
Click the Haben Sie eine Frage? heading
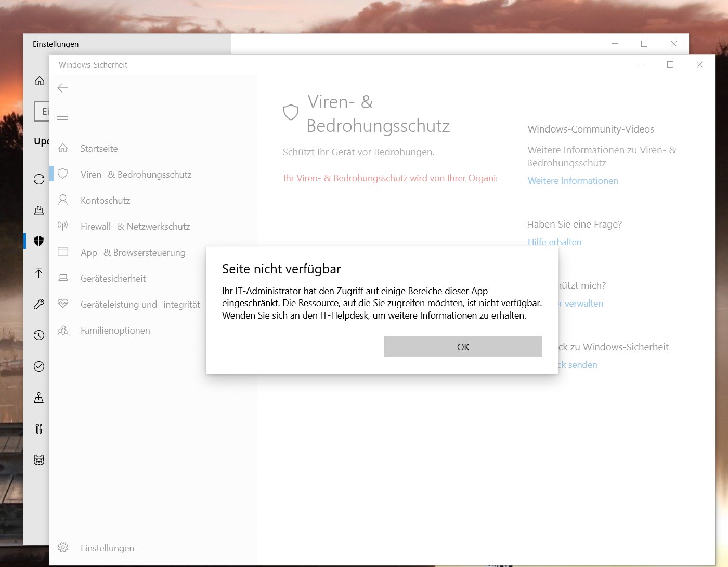point(575,225)
